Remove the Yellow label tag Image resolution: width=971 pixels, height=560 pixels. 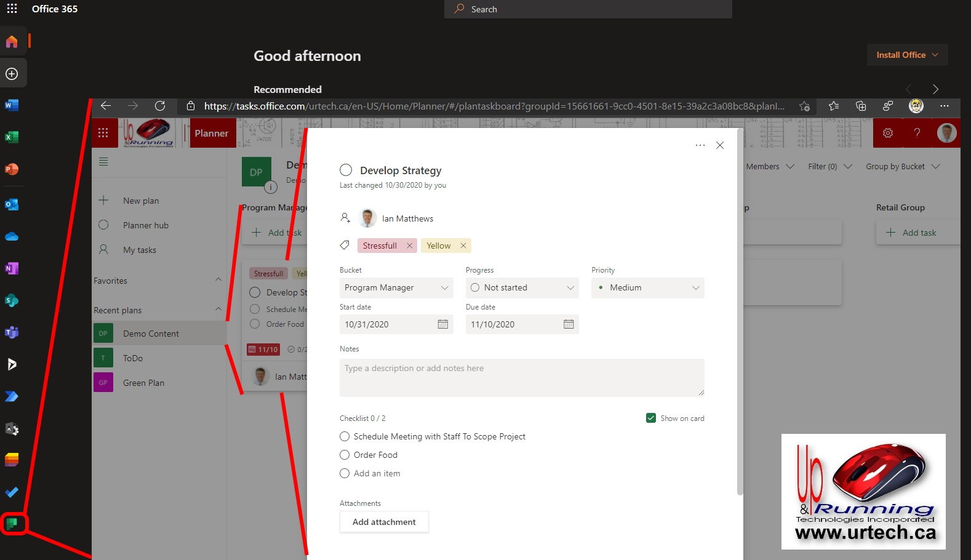coord(463,246)
